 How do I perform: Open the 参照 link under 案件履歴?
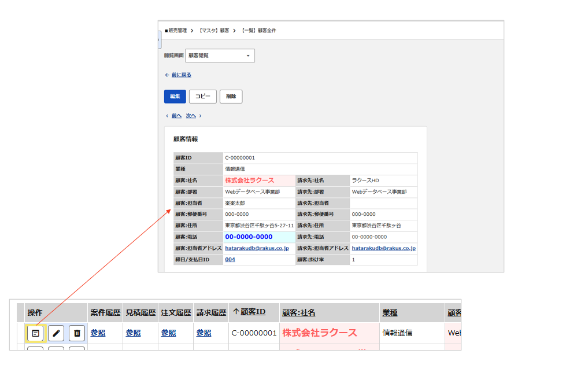(x=98, y=333)
